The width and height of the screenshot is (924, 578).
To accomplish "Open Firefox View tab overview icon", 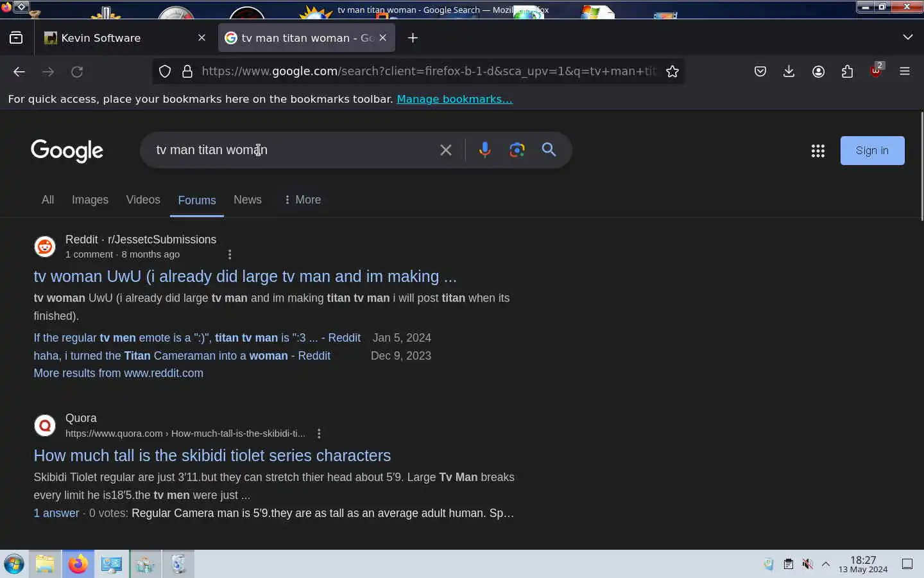I will coord(16,38).
